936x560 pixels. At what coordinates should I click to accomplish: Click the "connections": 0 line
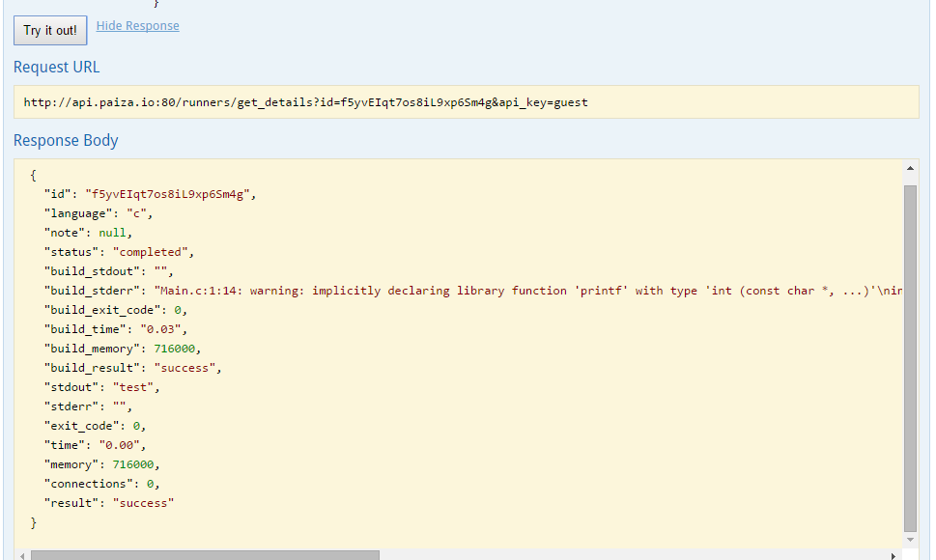[x=102, y=484]
